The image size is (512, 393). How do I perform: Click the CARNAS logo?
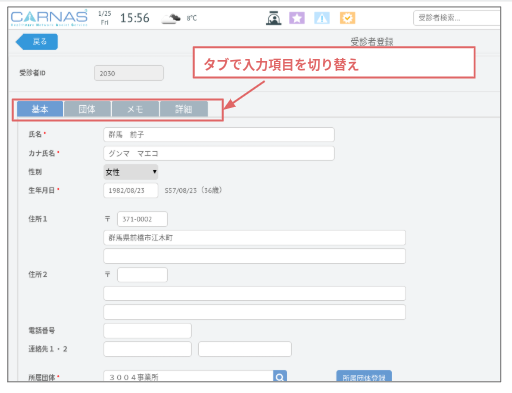[49, 18]
